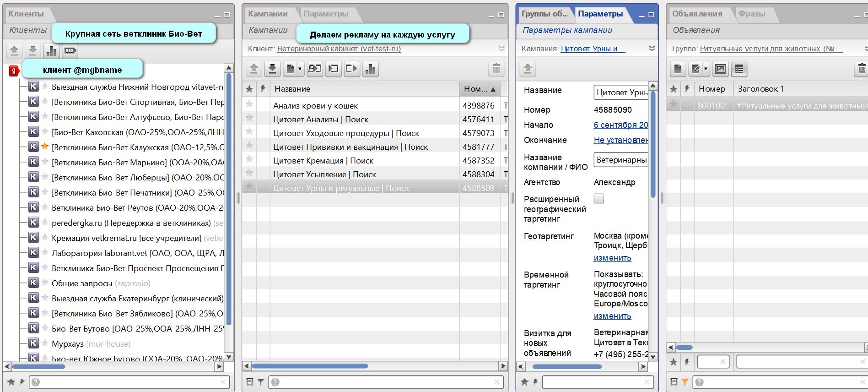Toggle star for Выездная служба Нижний Новгород
This screenshot has height=392, width=868.
pos(45,87)
